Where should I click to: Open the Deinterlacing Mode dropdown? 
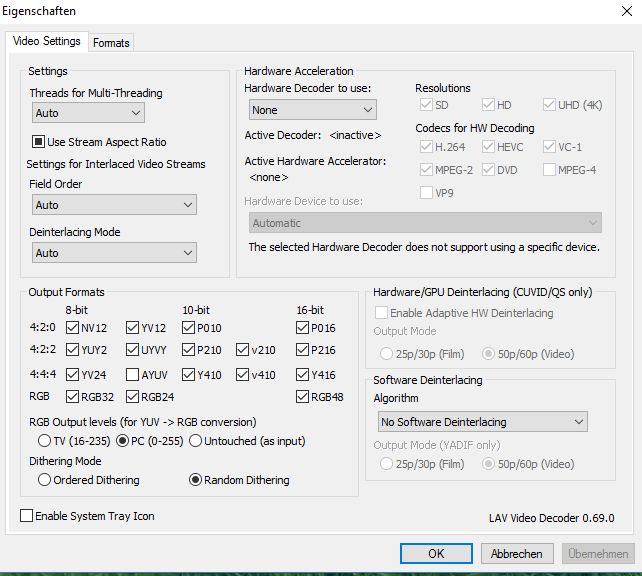click(x=114, y=253)
